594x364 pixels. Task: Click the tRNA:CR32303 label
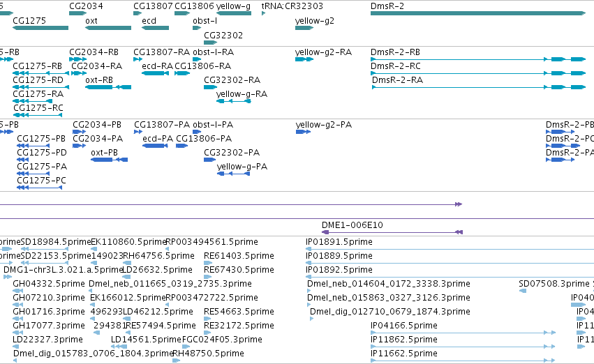coord(292,6)
